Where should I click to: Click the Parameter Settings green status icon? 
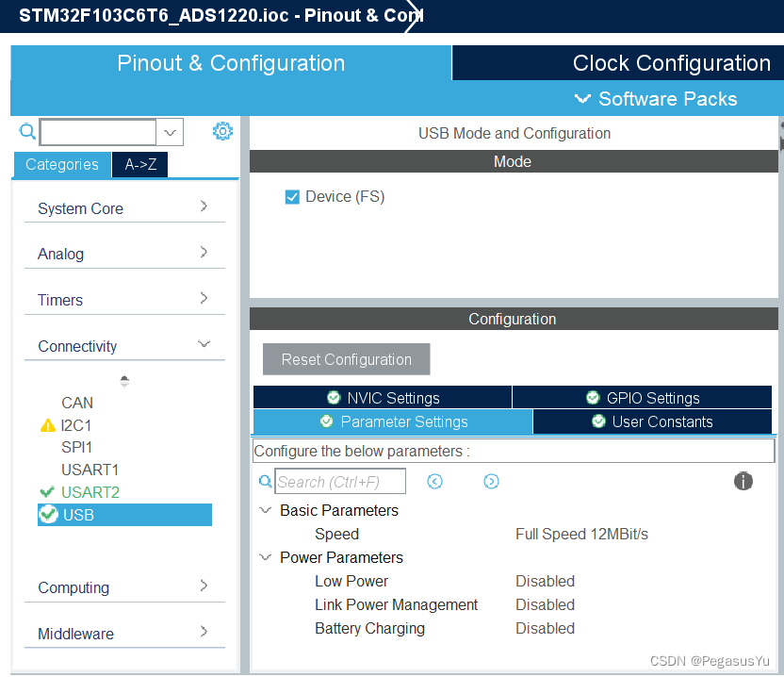click(326, 421)
